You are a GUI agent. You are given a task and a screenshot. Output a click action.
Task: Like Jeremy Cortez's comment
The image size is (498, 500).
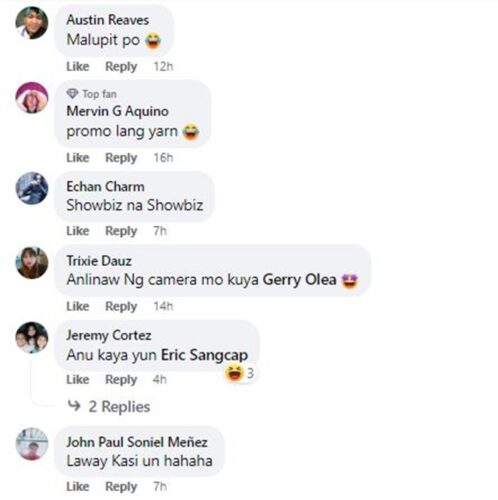tap(78, 379)
